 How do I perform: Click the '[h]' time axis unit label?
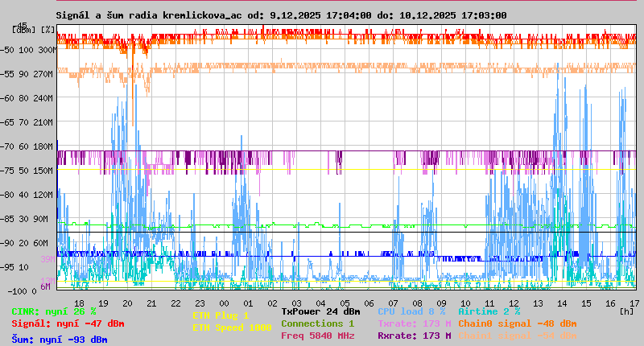[x=626, y=311]
